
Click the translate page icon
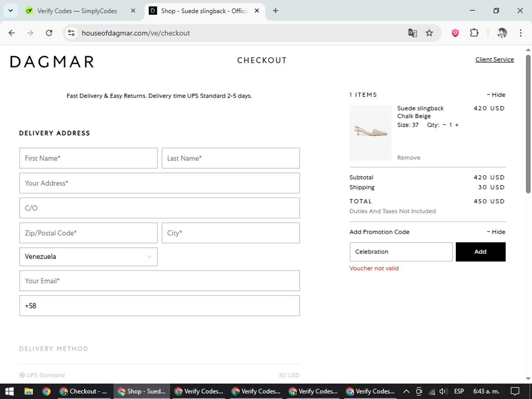click(x=412, y=33)
